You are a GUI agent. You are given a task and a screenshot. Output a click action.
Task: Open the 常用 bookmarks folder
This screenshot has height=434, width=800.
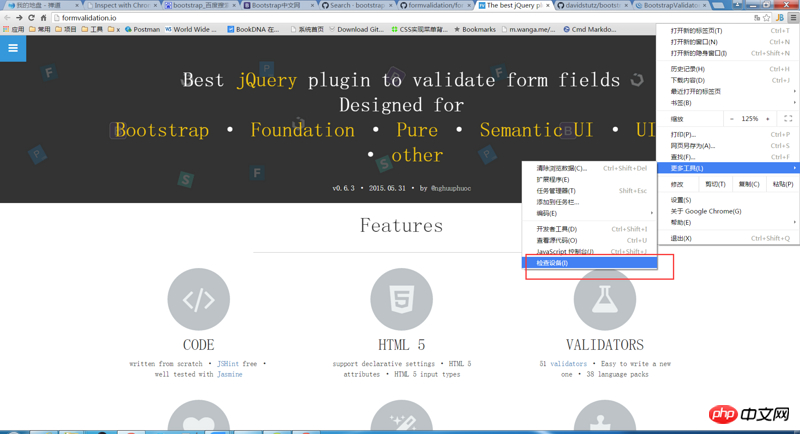click(x=40, y=30)
